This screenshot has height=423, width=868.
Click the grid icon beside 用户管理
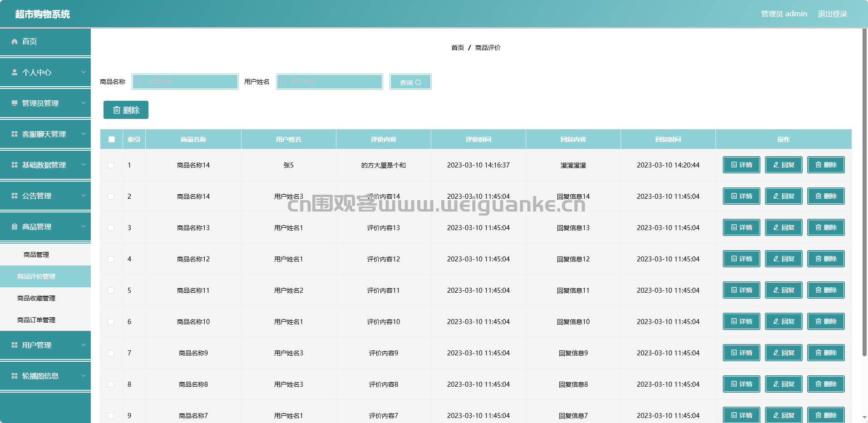[15, 345]
